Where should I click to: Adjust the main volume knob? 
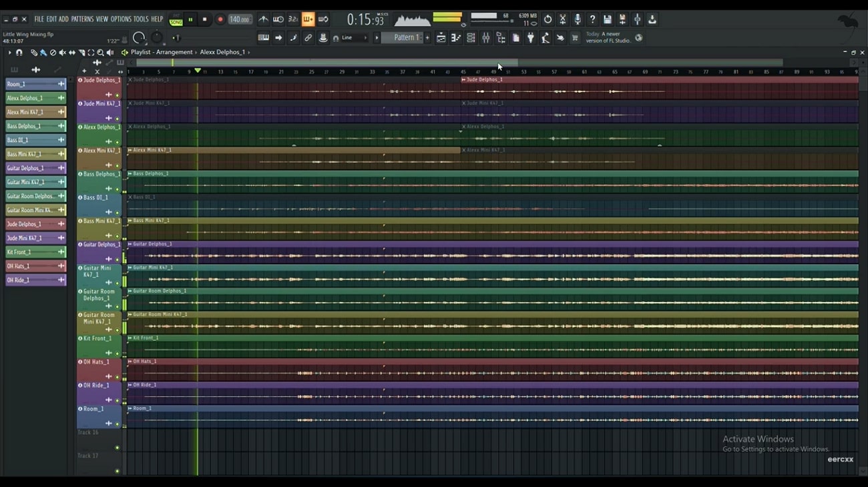tap(139, 38)
